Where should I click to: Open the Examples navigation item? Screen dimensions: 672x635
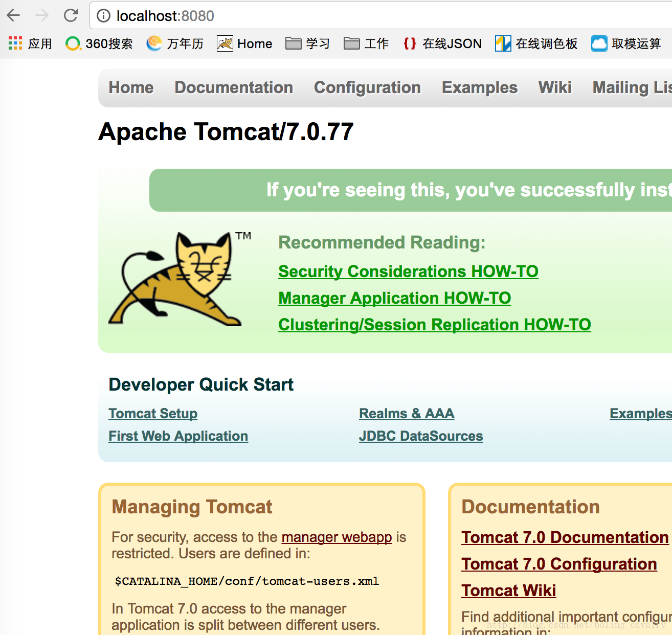[480, 87]
